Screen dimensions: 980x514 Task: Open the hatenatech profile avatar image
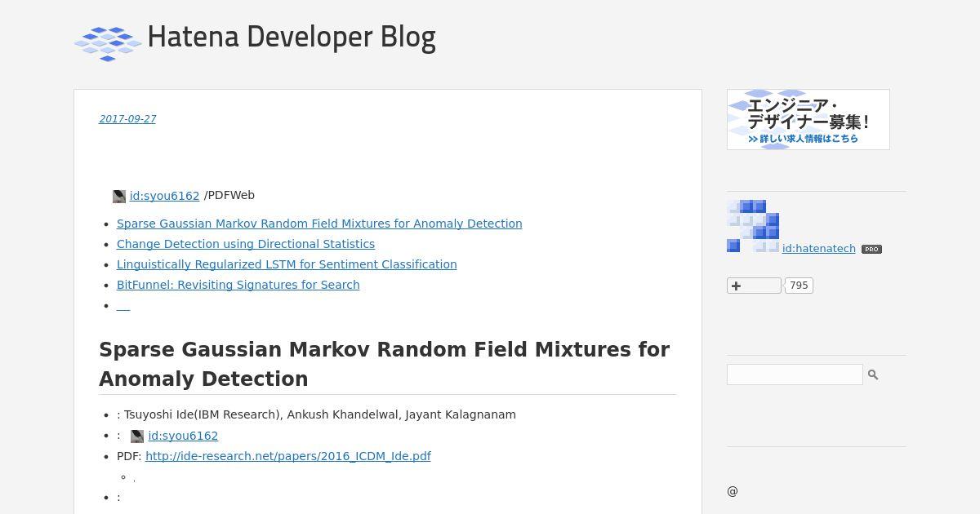tap(753, 226)
